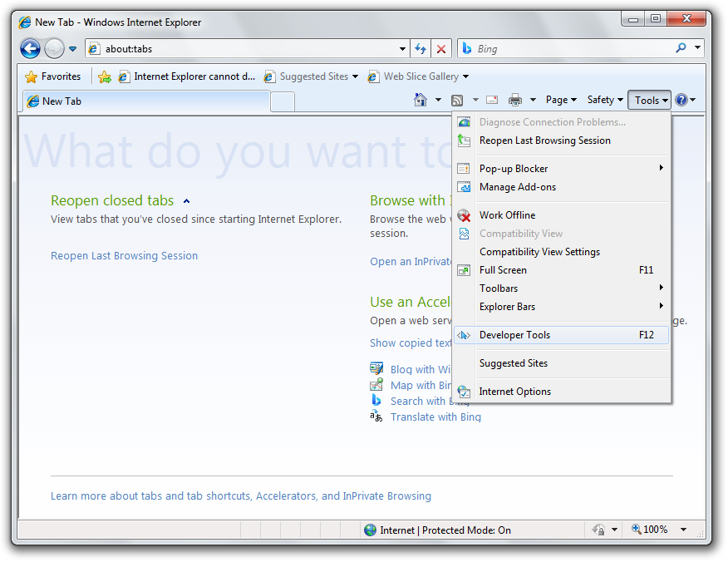Open the Web Slice Gallery dropdown
Image resolution: width=728 pixels, height=562 pixels.
[x=418, y=76]
